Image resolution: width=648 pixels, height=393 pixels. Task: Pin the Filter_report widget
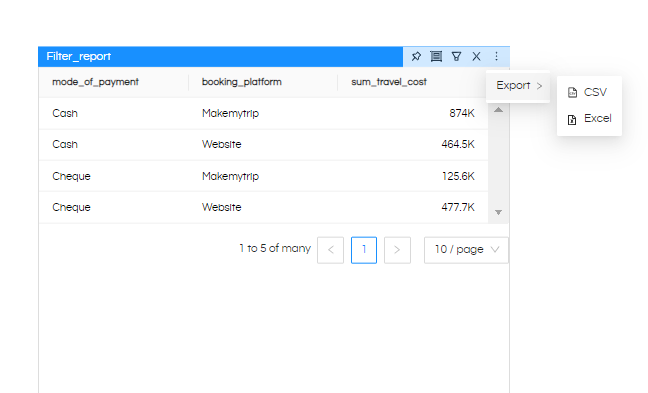click(416, 56)
